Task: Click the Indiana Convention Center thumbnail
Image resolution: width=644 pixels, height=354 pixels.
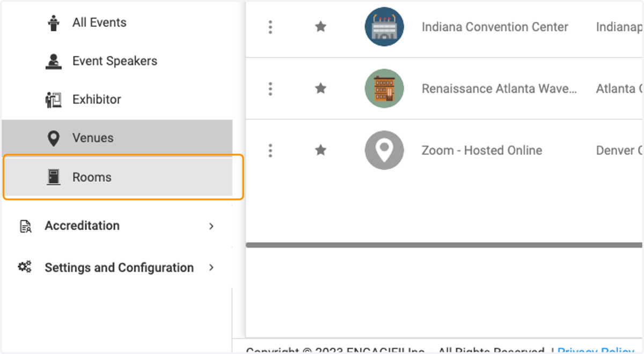Action: 384,27
